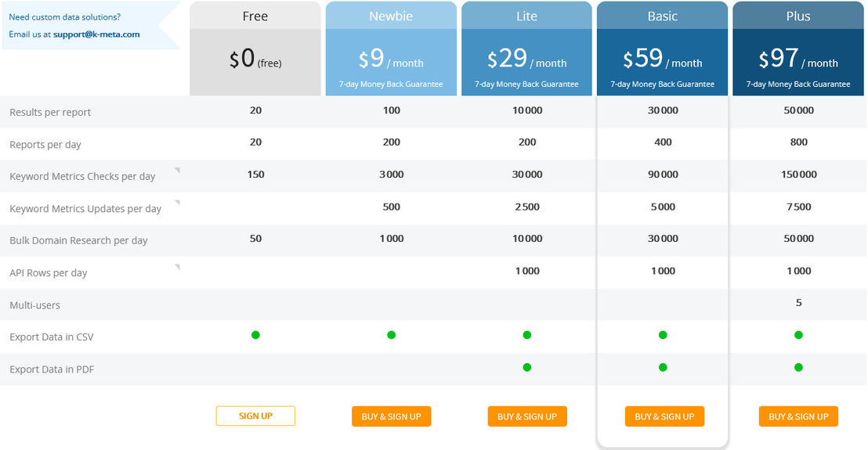The image size is (868, 450).
Task: Click tooltip corner on Keyword Metrics Updates row
Action: coord(178,203)
